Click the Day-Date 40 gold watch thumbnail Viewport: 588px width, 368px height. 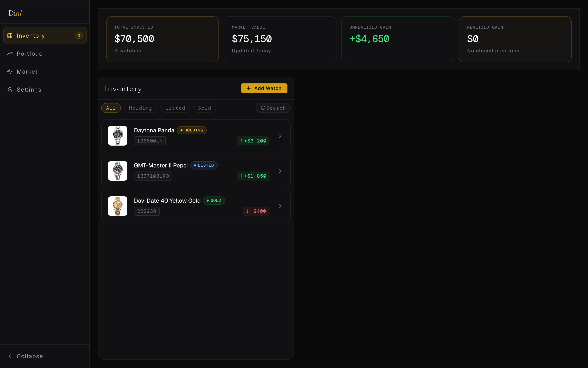tap(118, 206)
